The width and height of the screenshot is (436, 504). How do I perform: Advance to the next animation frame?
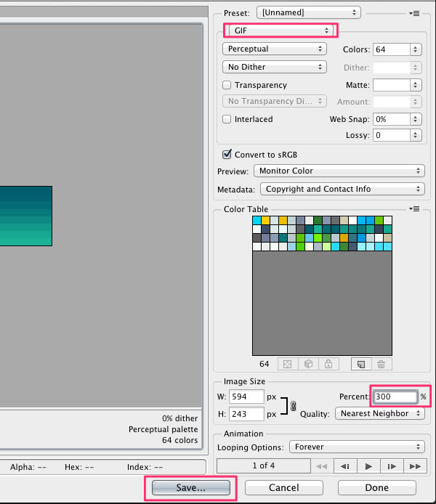[392, 466]
